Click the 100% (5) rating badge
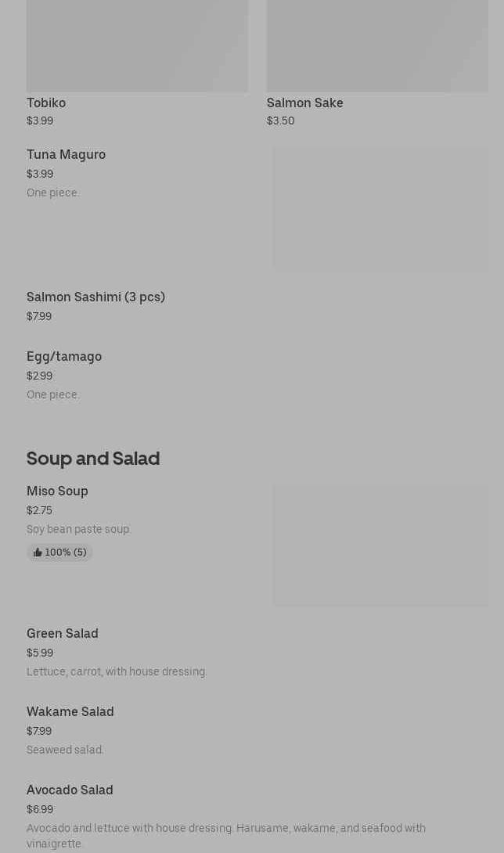Image resolution: width=504 pixels, height=853 pixels. tap(60, 552)
